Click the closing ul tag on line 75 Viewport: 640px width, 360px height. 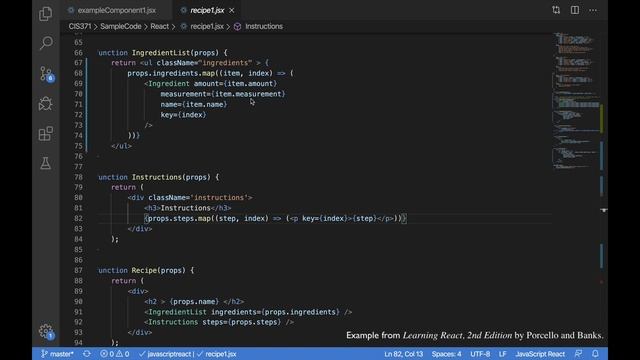tap(121, 146)
